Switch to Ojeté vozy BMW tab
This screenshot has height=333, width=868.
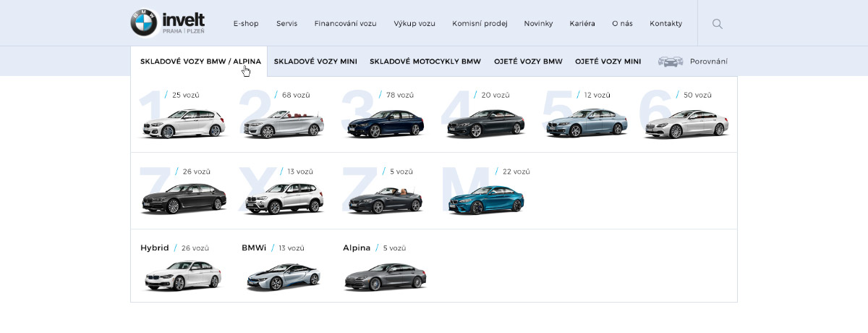[x=528, y=62]
